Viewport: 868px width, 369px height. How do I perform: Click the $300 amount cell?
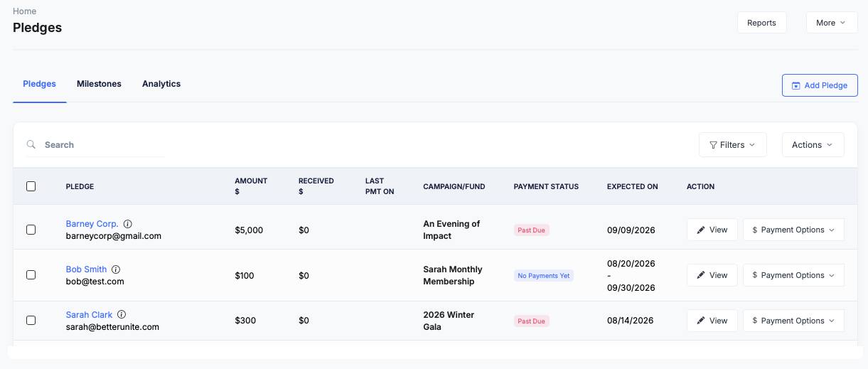[x=245, y=321]
